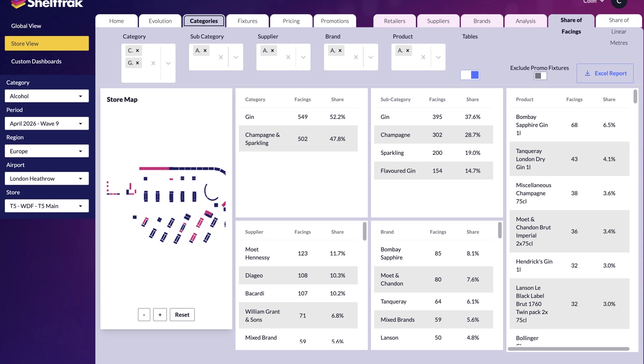Select the Share of Linear Metres tab
Viewport: 644px width, 364px height.
619,31
